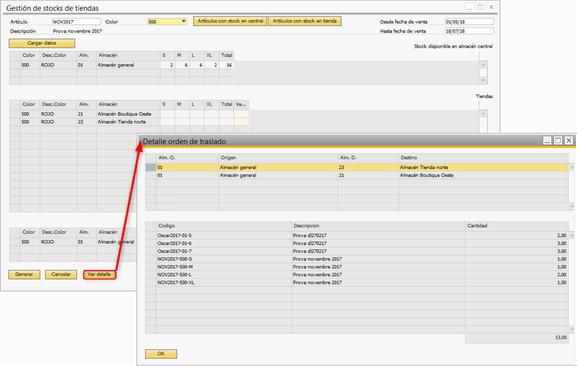Edit the Hasta fecha de venta field
The image size is (577, 366).
tap(469, 31)
